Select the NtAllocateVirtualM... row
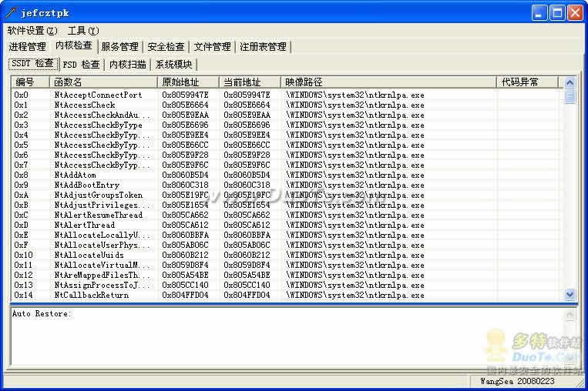Screen dimensions: 588x391 pos(287,266)
